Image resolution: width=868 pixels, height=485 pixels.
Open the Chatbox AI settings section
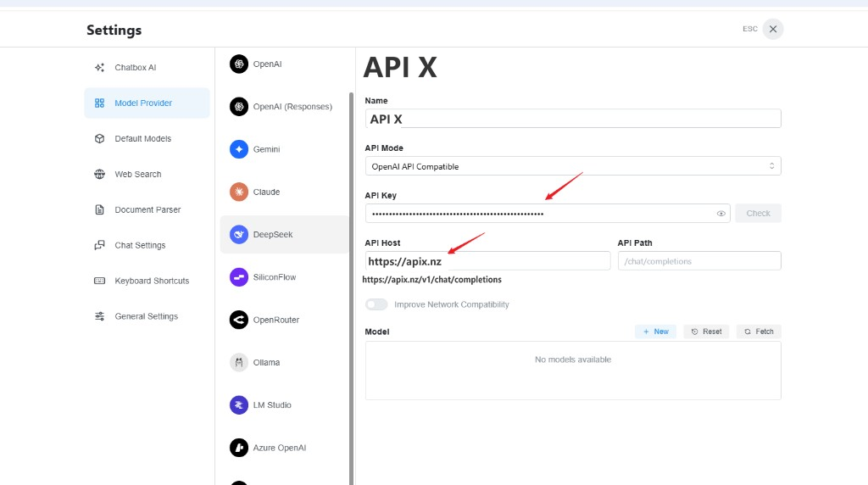point(147,68)
